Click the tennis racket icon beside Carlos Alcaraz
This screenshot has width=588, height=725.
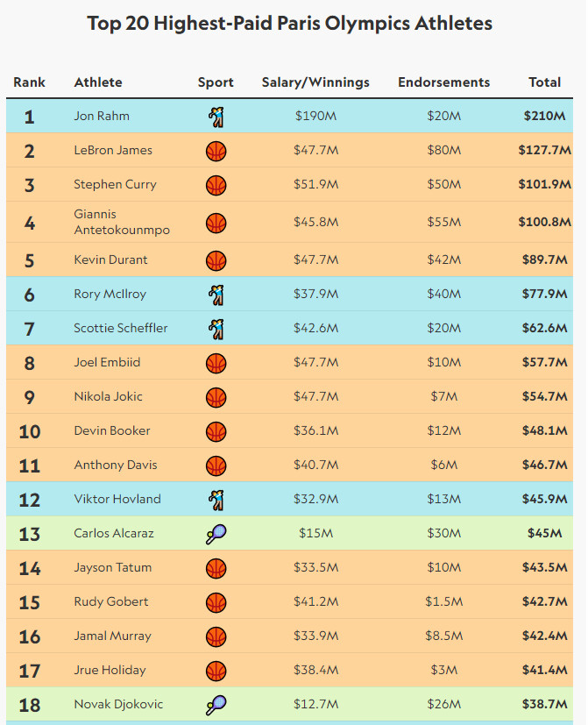point(216,534)
